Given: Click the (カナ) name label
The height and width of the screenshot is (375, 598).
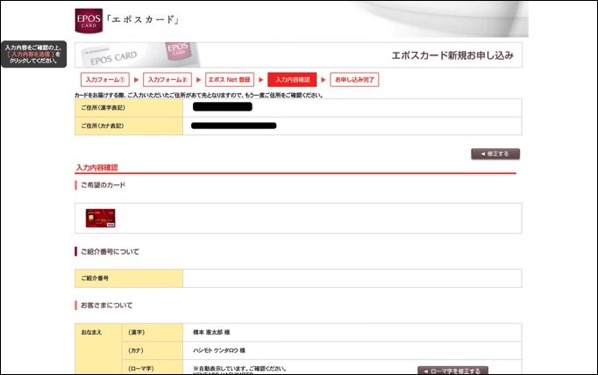Looking at the screenshot, I should (x=136, y=350).
